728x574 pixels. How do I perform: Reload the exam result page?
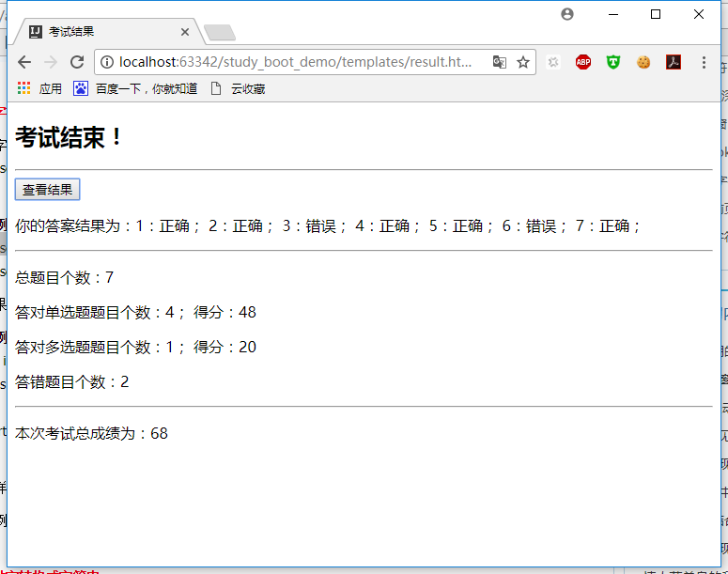click(x=77, y=62)
